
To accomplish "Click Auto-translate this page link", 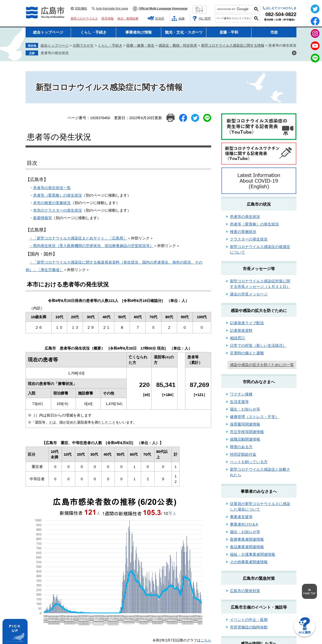I will 110,9.
